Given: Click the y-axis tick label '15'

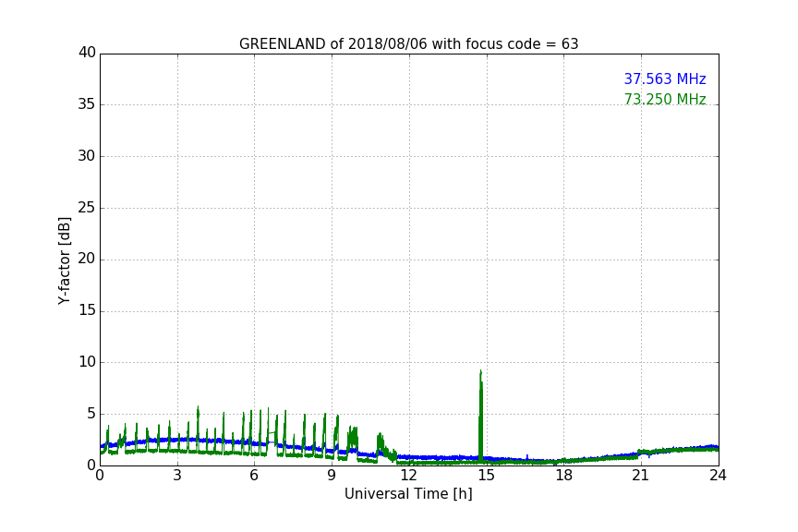Looking at the screenshot, I should (87, 310).
